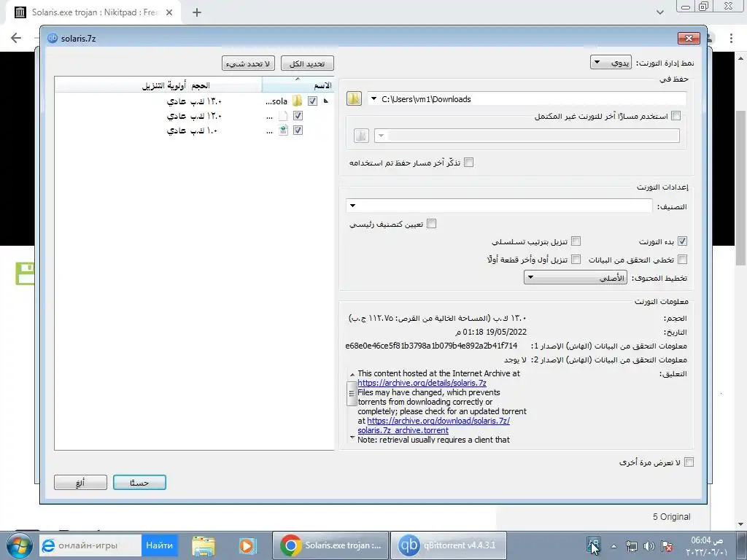Toggle the set as default category checkbox
The image size is (747, 560).
(432, 223)
